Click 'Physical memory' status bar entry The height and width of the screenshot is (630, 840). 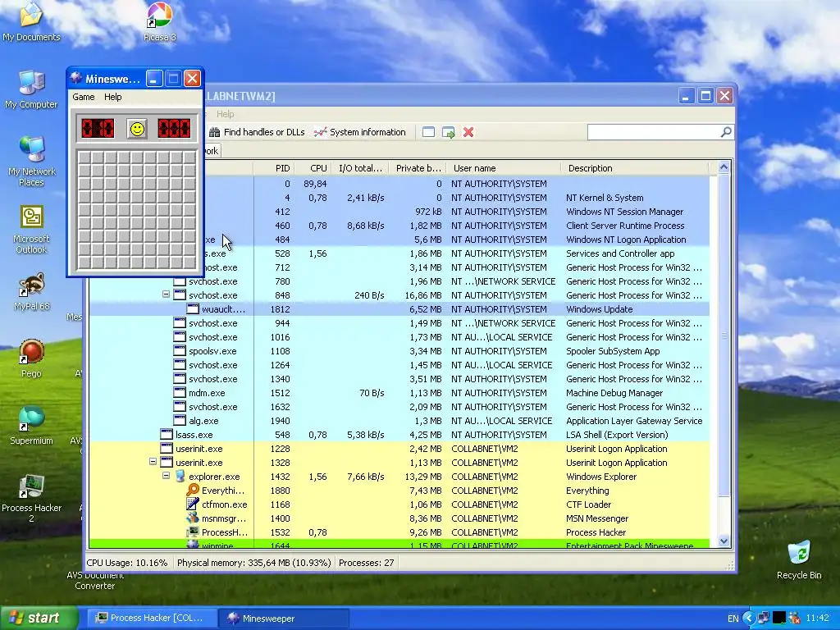tap(254, 563)
